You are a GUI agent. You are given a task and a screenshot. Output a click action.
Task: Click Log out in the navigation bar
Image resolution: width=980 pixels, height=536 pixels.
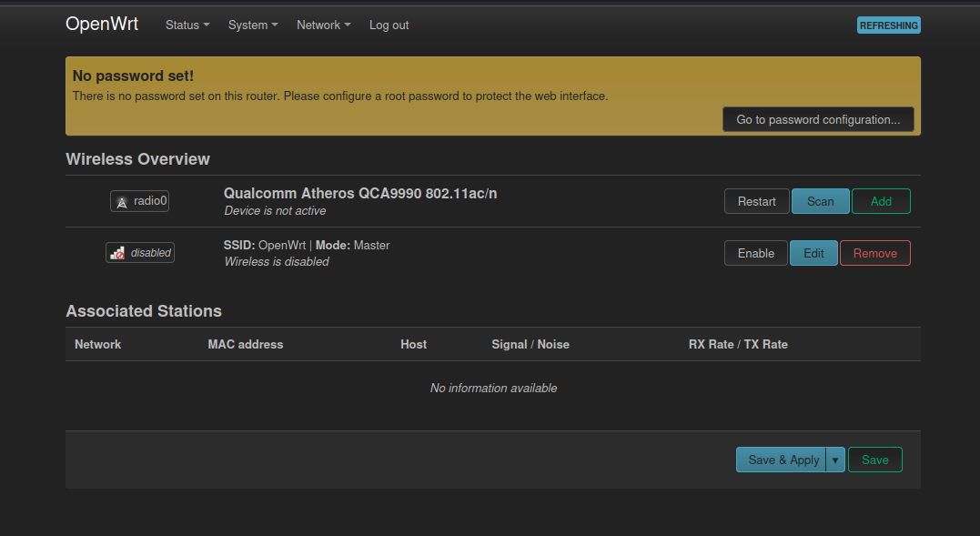tap(389, 25)
